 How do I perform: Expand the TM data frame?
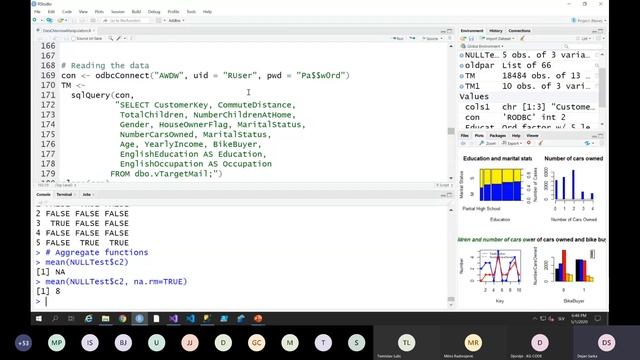click(462, 76)
